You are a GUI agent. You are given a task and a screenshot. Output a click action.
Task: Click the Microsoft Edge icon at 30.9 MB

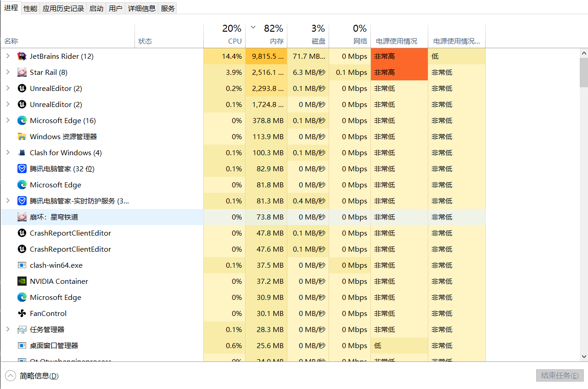[x=22, y=297]
